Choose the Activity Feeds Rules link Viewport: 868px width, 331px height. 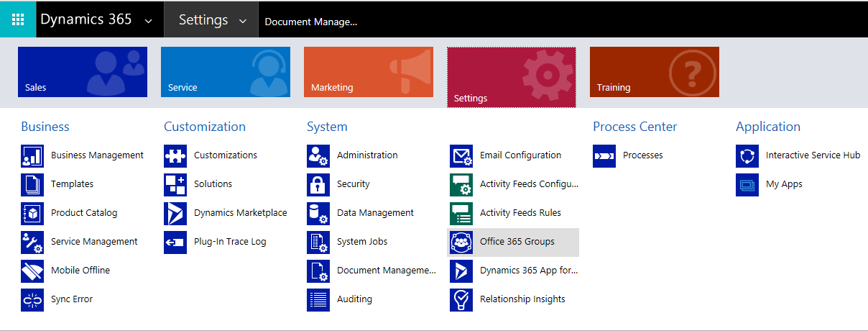[x=521, y=213]
